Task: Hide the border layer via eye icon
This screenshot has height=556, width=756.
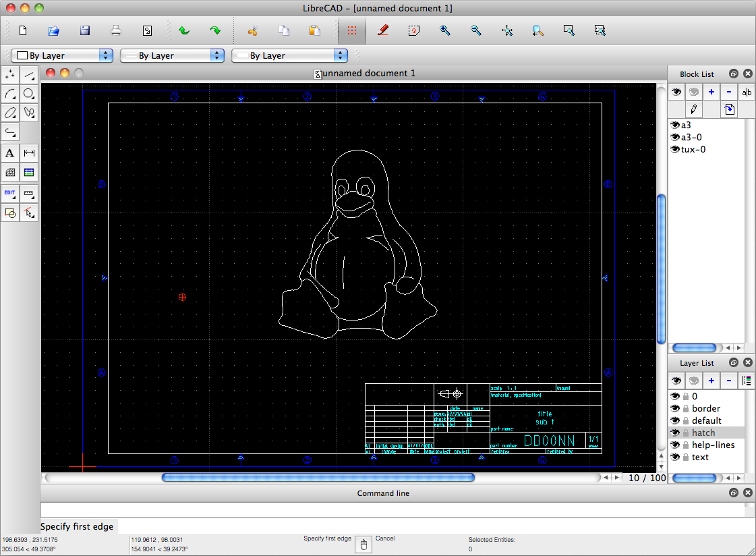Action: coord(674,408)
